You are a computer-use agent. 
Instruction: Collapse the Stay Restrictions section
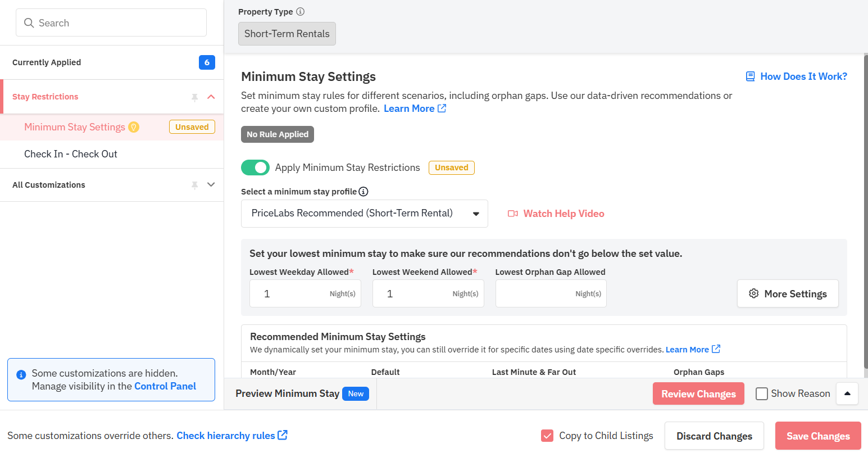(211, 97)
